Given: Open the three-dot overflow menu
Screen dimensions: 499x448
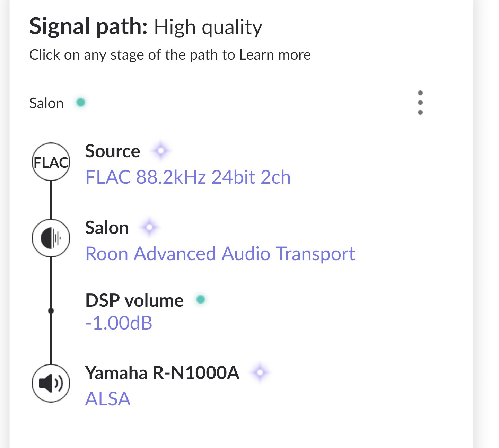Looking at the screenshot, I should pos(420,103).
